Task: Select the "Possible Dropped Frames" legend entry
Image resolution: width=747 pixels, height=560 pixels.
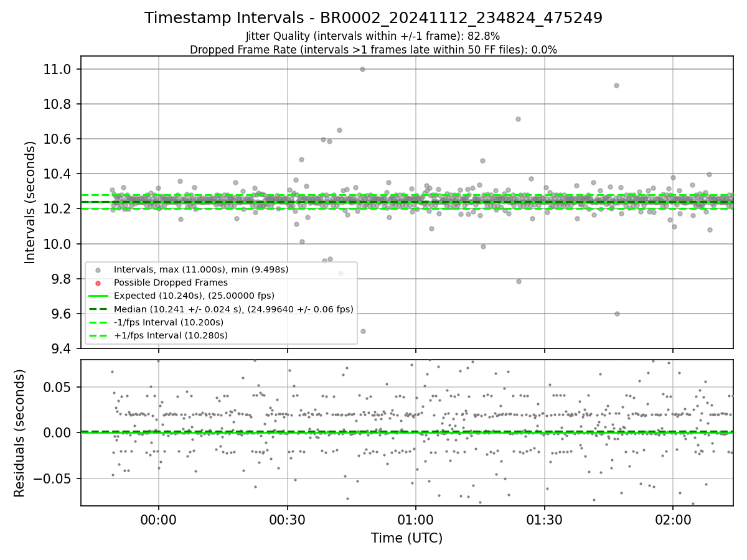Action: pos(171,282)
